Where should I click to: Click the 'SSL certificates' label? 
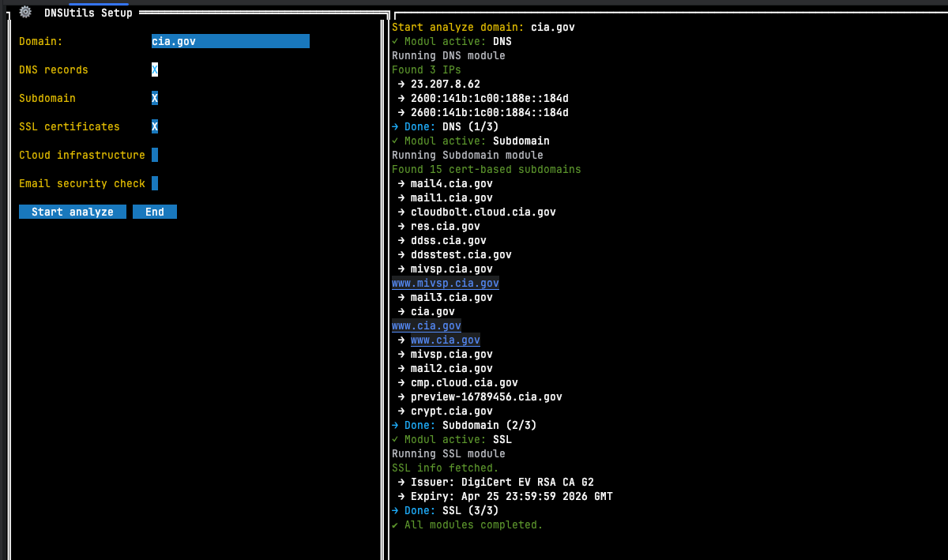point(70,126)
